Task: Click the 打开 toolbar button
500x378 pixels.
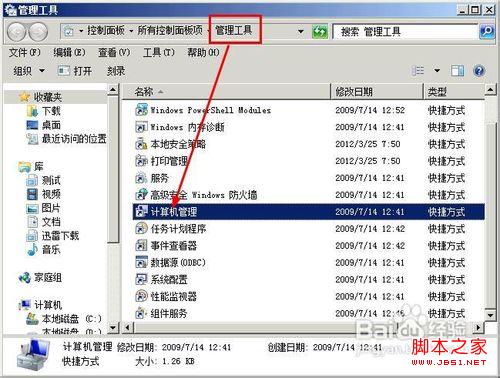Action: pyautogui.click(x=75, y=71)
